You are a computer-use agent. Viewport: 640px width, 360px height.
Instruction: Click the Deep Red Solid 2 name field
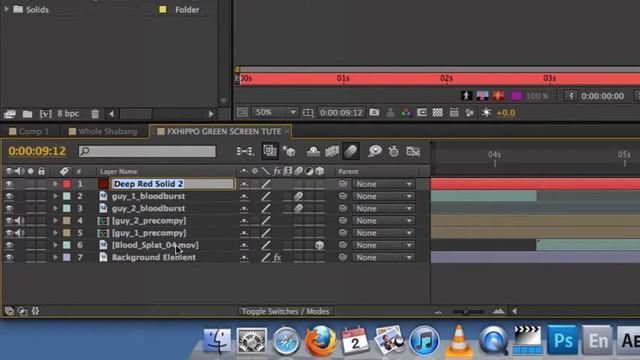tap(173, 184)
